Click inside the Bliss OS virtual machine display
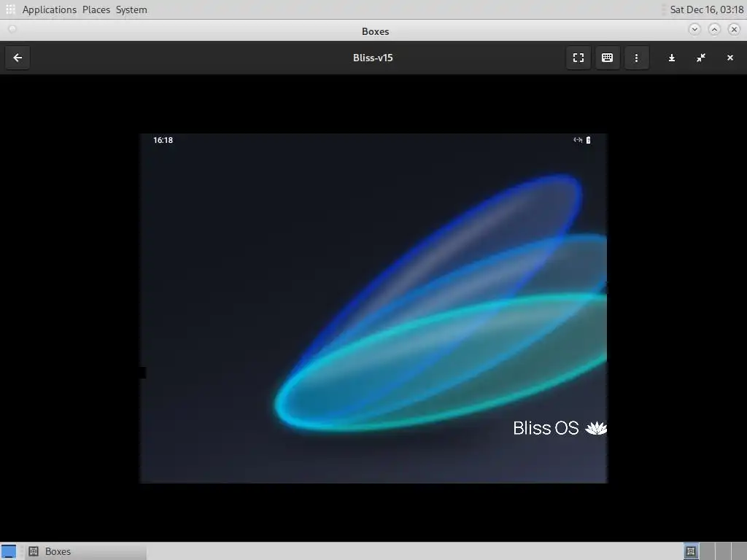Screen dimensions: 747x560 [373, 308]
